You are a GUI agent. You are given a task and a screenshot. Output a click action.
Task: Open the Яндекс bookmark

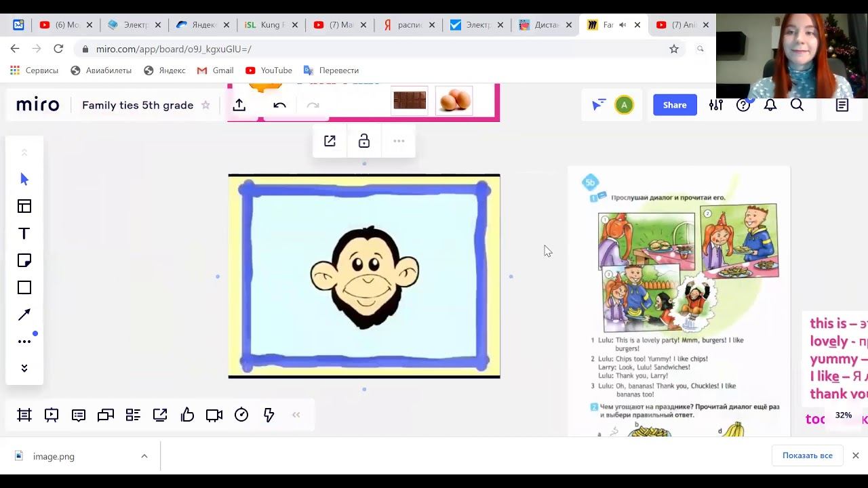[165, 70]
